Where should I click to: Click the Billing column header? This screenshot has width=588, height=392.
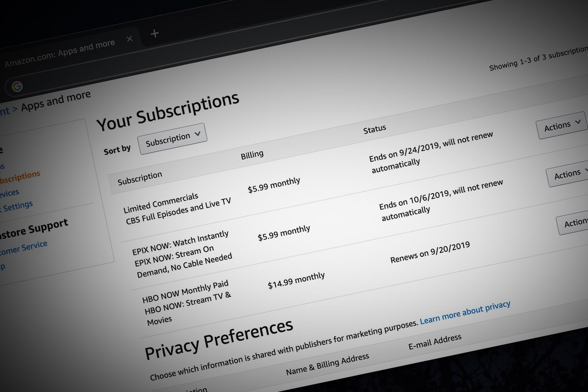pyautogui.click(x=252, y=155)
